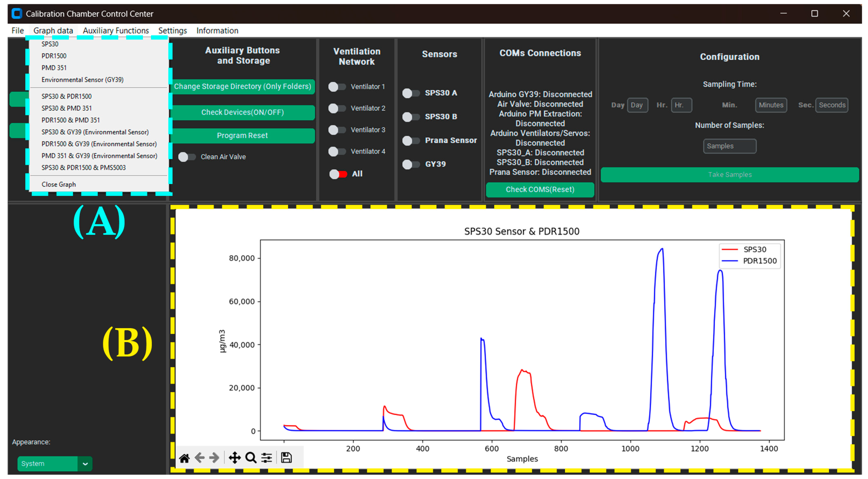868x479 pixels.
Task: Toggle the Clean Air Valve switch
Action: click(x=187, y=157)
